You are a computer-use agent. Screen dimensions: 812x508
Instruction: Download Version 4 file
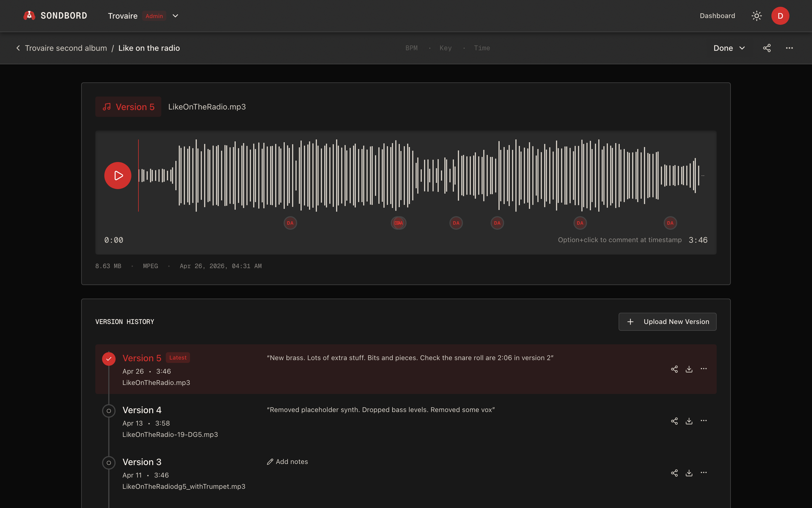pos(689,421)
